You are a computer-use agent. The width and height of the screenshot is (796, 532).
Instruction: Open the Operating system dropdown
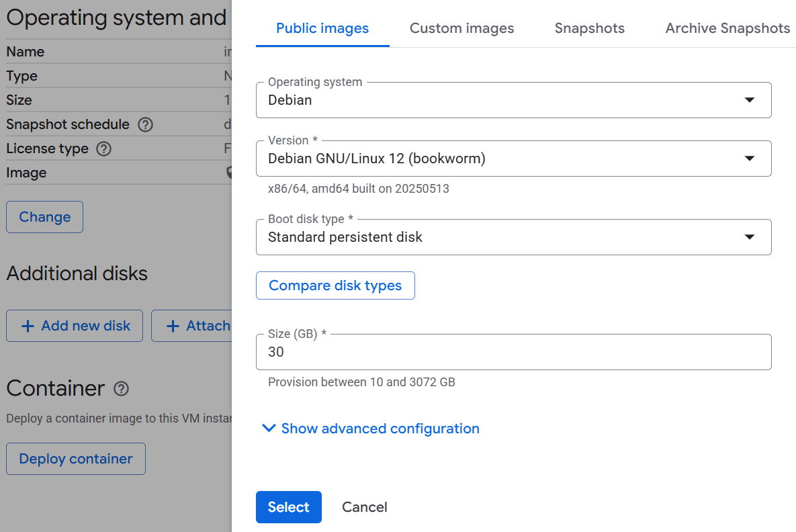(x=513, y=100)
